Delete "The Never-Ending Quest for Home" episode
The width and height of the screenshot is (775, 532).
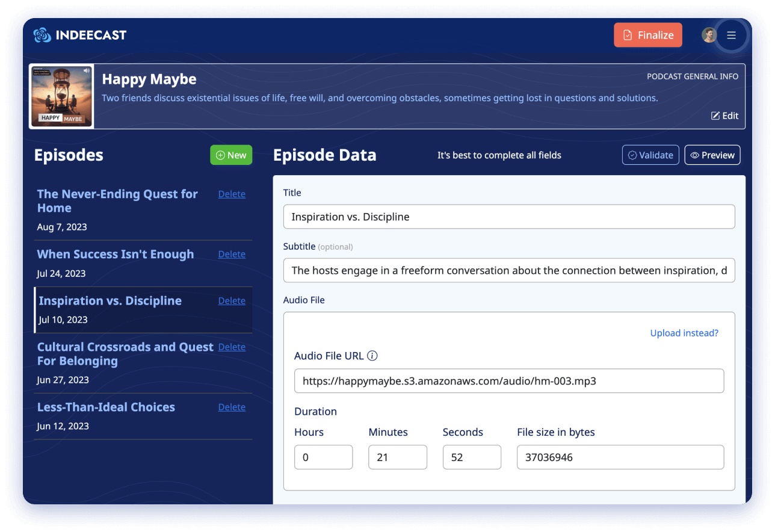coord(232,194)
